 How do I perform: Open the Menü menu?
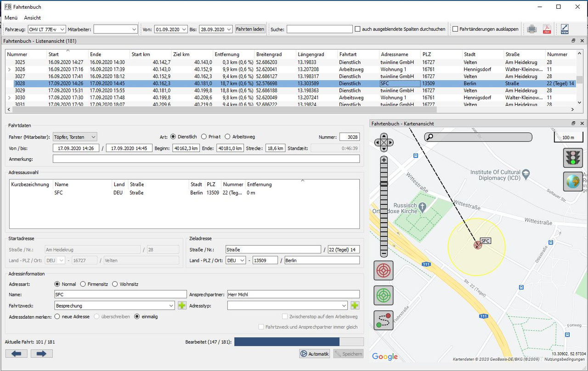[11, 17]
